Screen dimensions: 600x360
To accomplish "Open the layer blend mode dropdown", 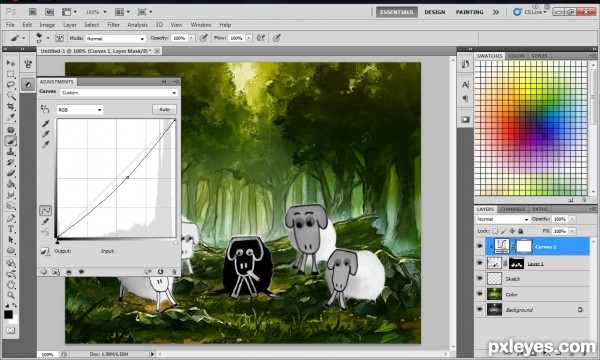I will 502,219.
